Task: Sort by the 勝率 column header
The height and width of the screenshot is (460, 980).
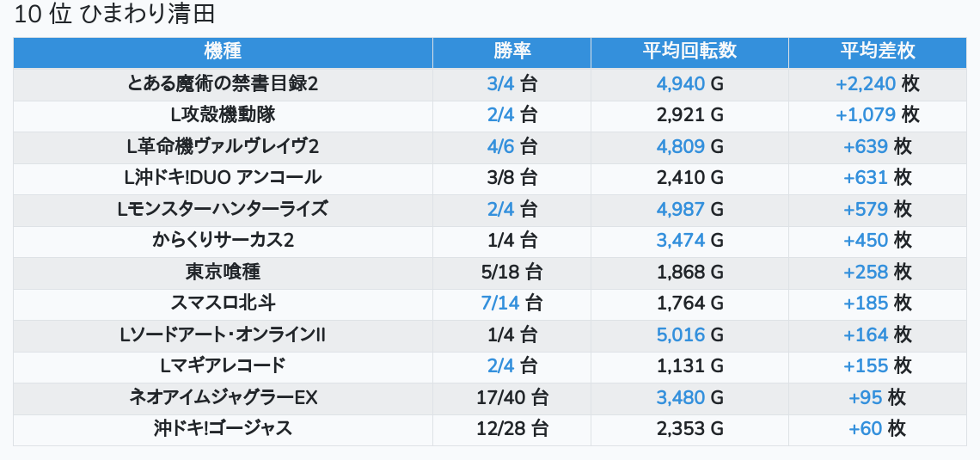Action: [x=511, y=52]
